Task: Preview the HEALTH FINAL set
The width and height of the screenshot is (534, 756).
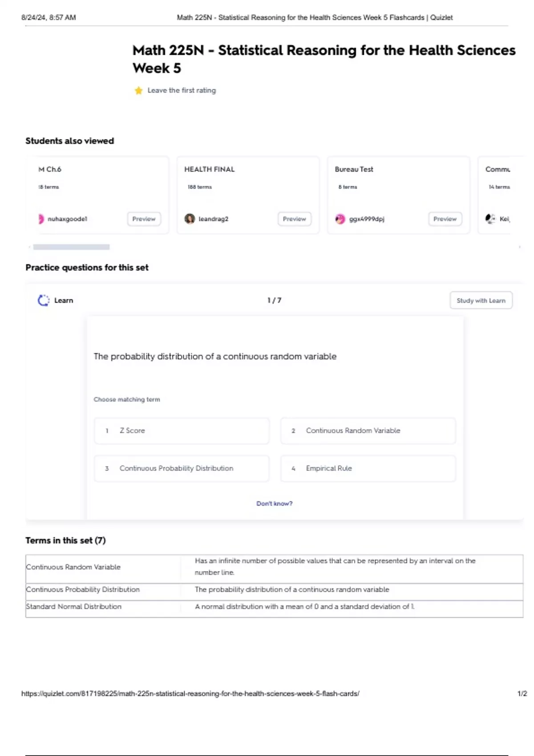Action: coord(294,219)
